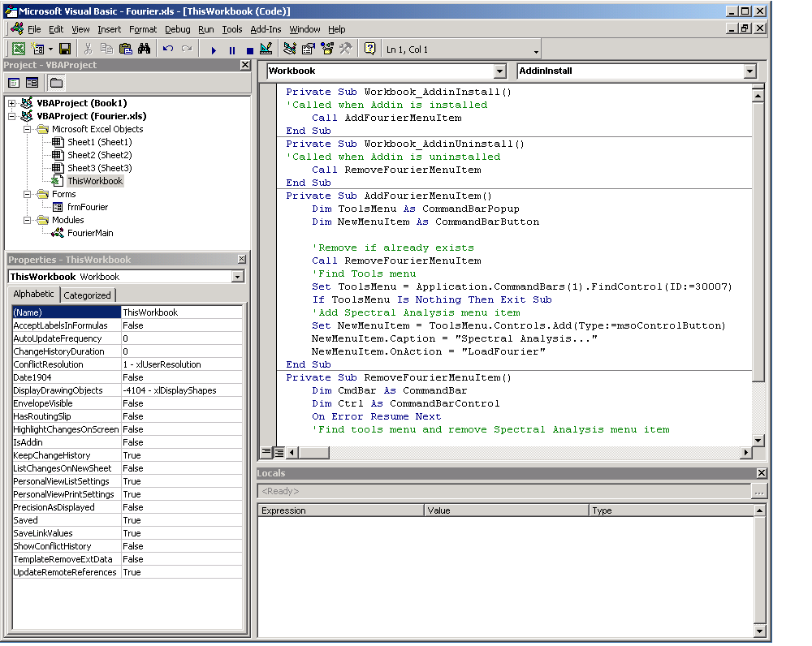Select Sheet1 (Sheet1) in project tree

point(99,142)
